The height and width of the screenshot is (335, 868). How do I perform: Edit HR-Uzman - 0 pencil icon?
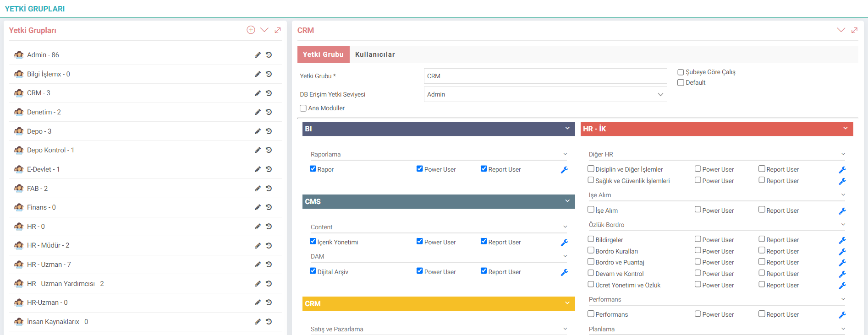258,303
